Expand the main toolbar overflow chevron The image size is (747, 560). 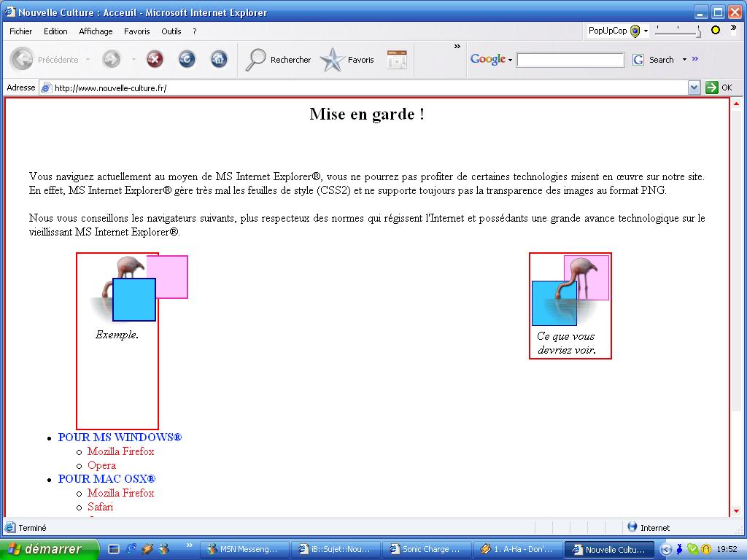[457, 46]
